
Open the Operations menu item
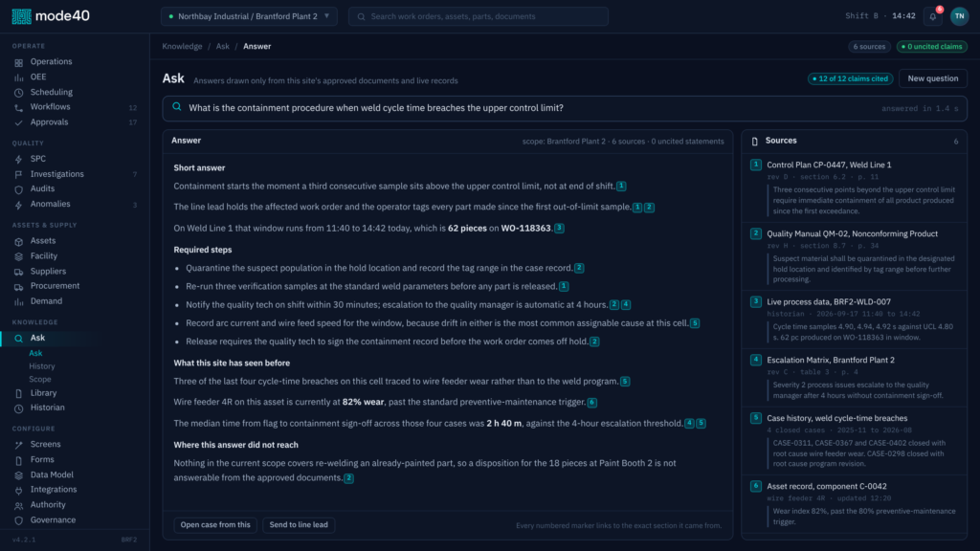tap(75, 62)
